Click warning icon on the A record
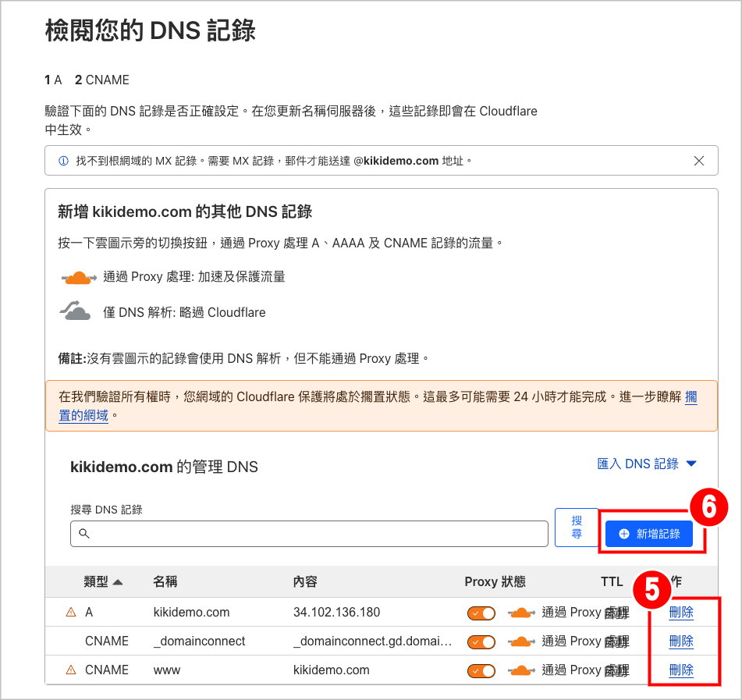742x700 pixels. (x=71, y=612)
